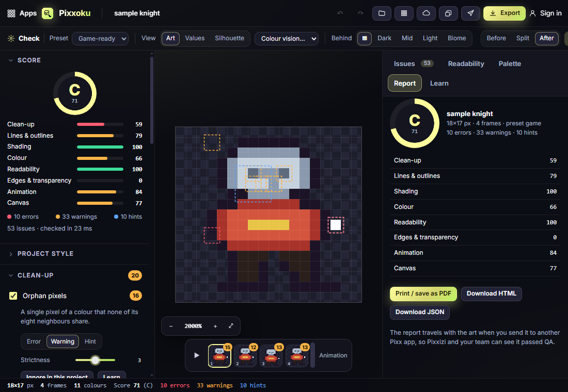This screenshot has height=392, width=568.
Task: Open the folder icon in top toolbar
Action: pyautogui.click(x=382, y=13)
